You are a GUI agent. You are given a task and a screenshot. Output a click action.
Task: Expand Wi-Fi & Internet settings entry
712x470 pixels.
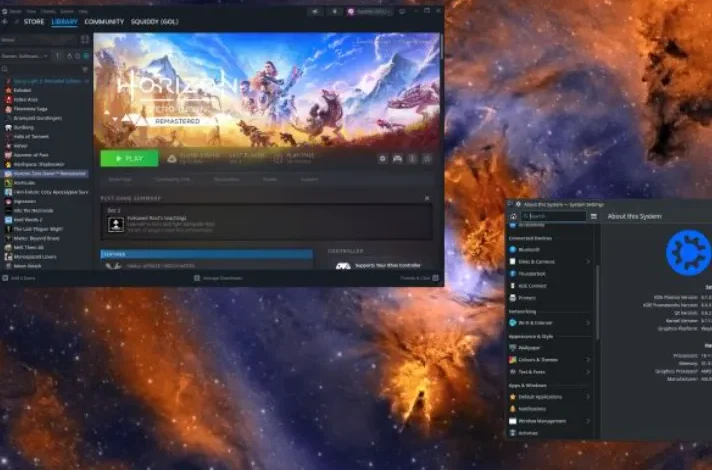pyautogui.click(x=550, y=323)
